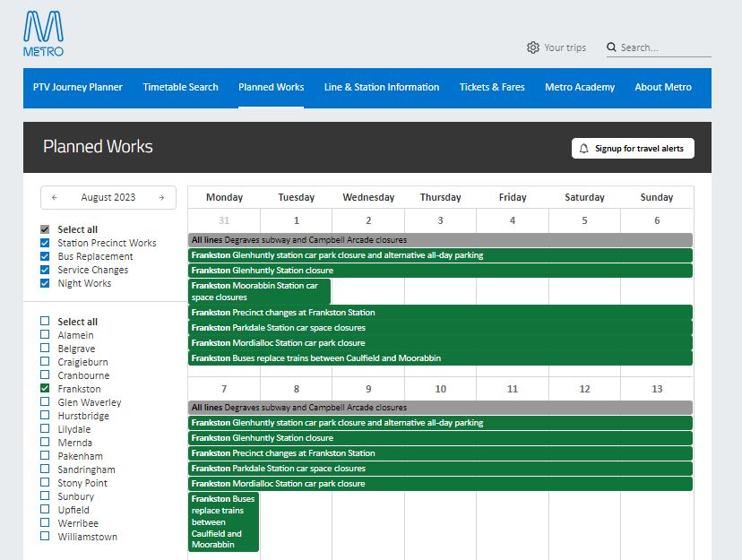Image resolution: width=742 pixels, height=560 pixels.
Task: Click August 2023 month label
Action: 108,198
